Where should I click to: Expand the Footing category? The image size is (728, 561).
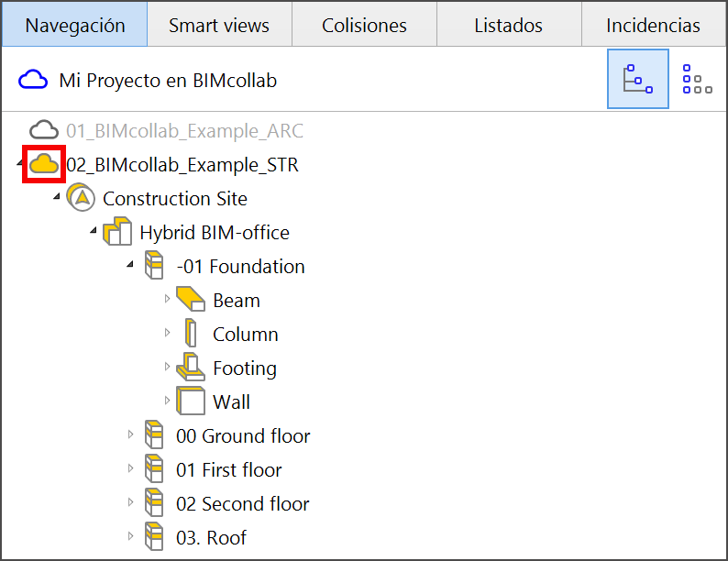coord(167,367)
